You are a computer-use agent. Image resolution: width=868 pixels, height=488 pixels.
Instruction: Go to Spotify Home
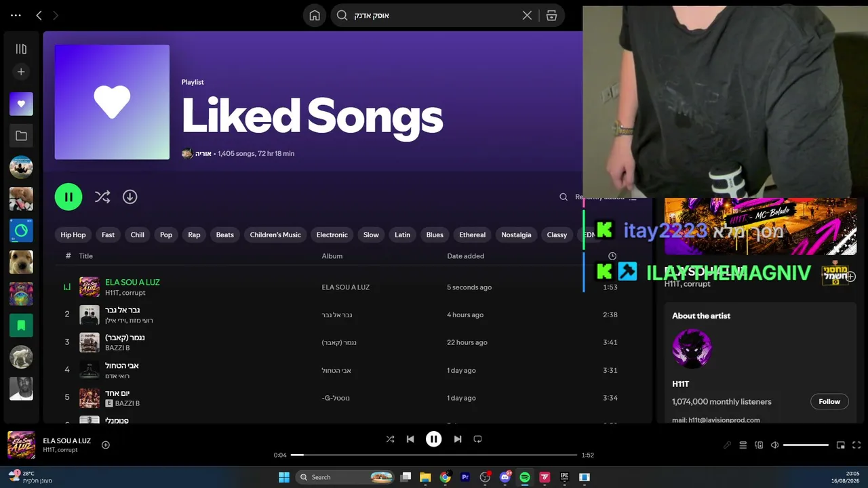[315, 16]
